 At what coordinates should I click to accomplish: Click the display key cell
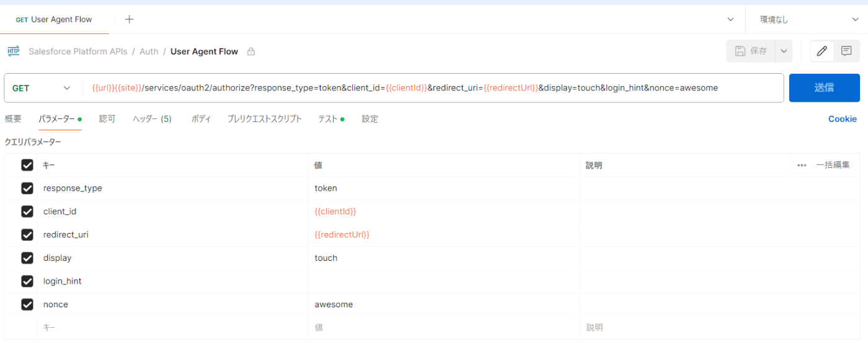pos(172,258)
